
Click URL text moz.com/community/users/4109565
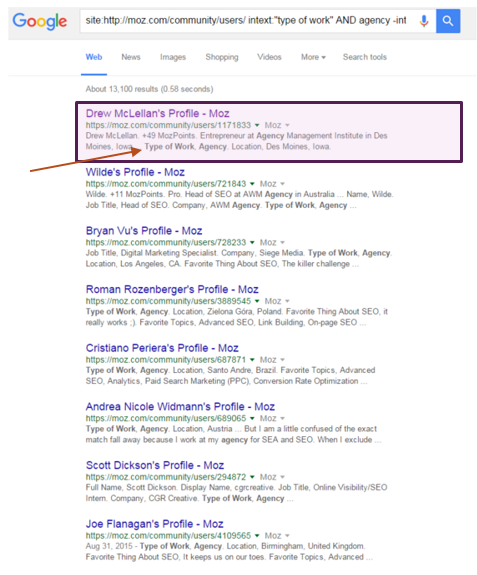tap(168, 536)
